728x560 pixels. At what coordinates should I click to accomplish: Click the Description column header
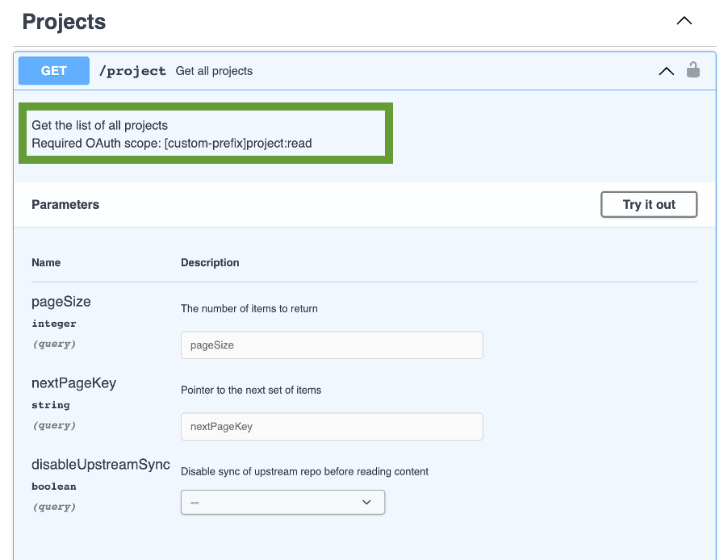pyautogui.click(x=210, y=262)
